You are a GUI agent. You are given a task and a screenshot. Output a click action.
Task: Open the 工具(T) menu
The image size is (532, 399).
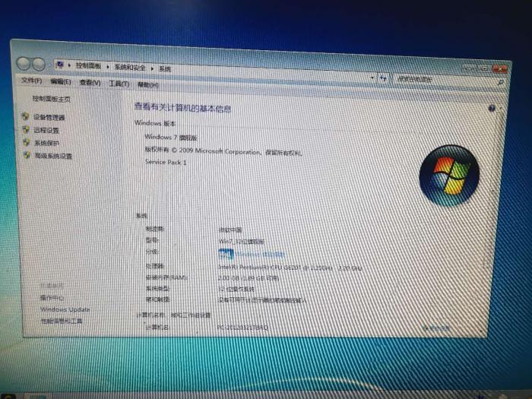(x=119, y=84)
